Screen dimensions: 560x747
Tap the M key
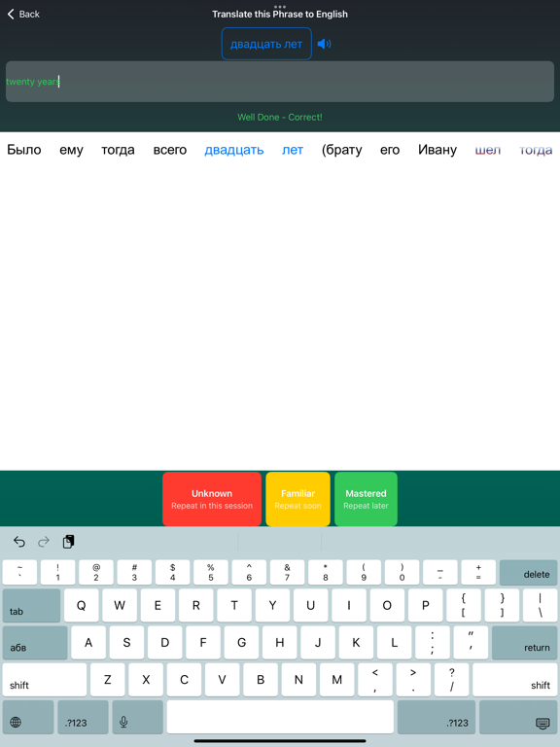[336, 680]
